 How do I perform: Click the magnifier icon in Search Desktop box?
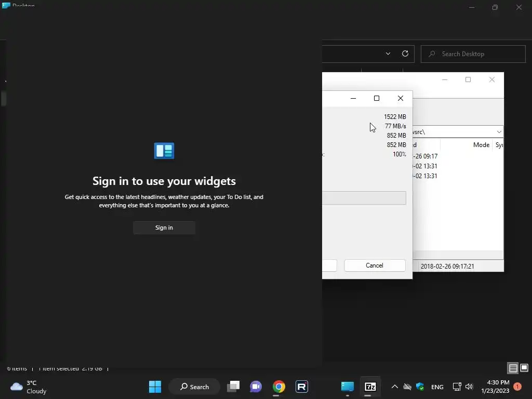(432, 54)
